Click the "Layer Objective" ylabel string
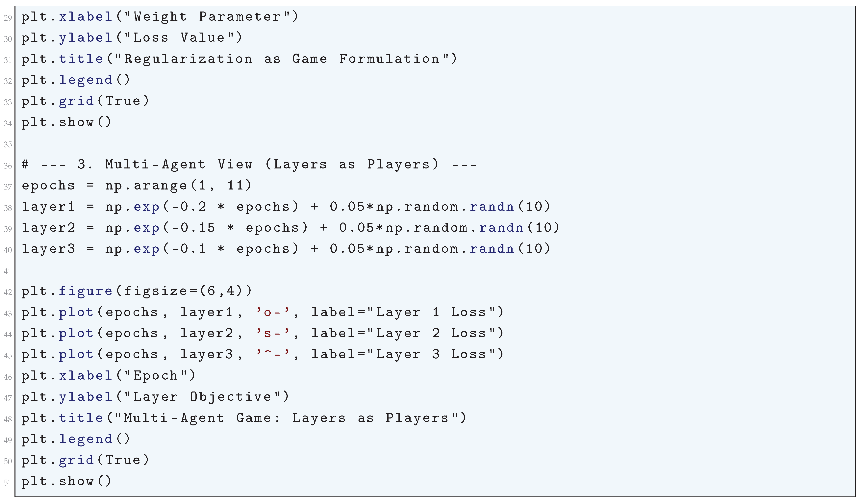Screen dimensions: 860x504 202,397
